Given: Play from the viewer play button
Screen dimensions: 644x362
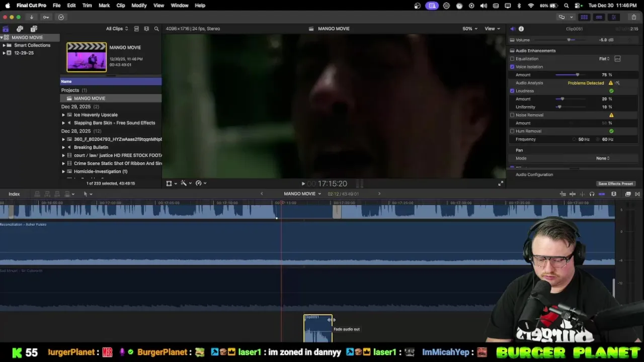Looking at the screenshot, I should pos(303,184).
